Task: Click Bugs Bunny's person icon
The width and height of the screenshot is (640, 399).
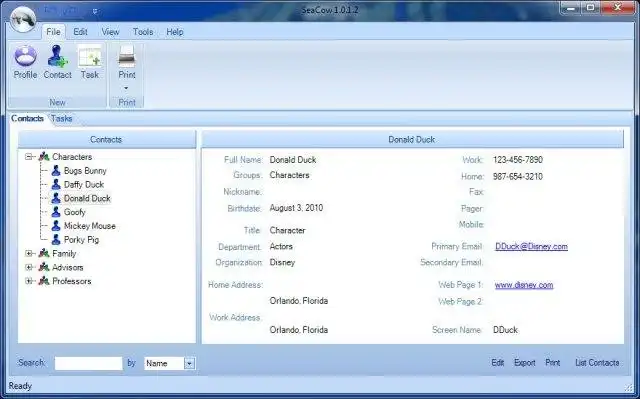Action: (56, 171)
